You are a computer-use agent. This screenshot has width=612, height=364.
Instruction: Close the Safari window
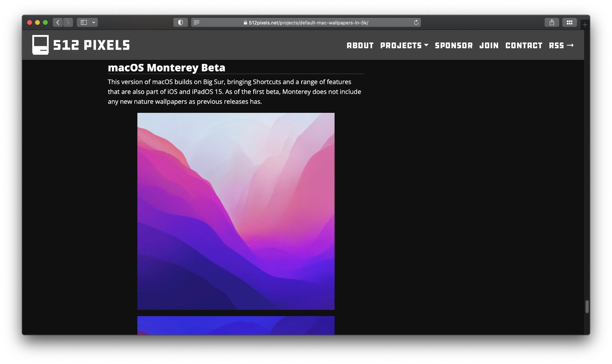[x=30, y=22]
